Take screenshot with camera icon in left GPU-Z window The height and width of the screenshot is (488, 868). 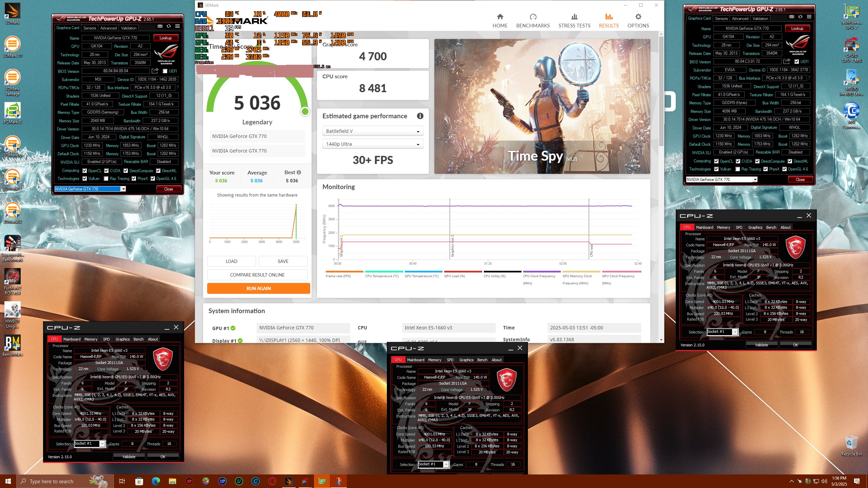pos(160,26)
